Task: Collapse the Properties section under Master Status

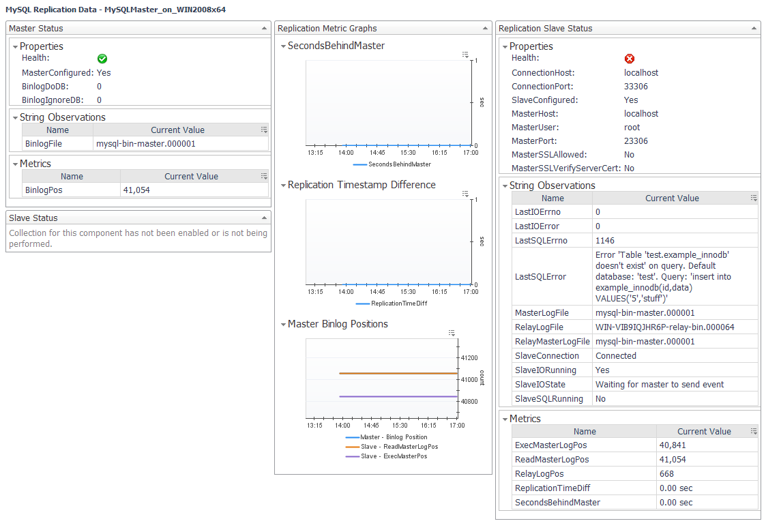Action: 15,47
